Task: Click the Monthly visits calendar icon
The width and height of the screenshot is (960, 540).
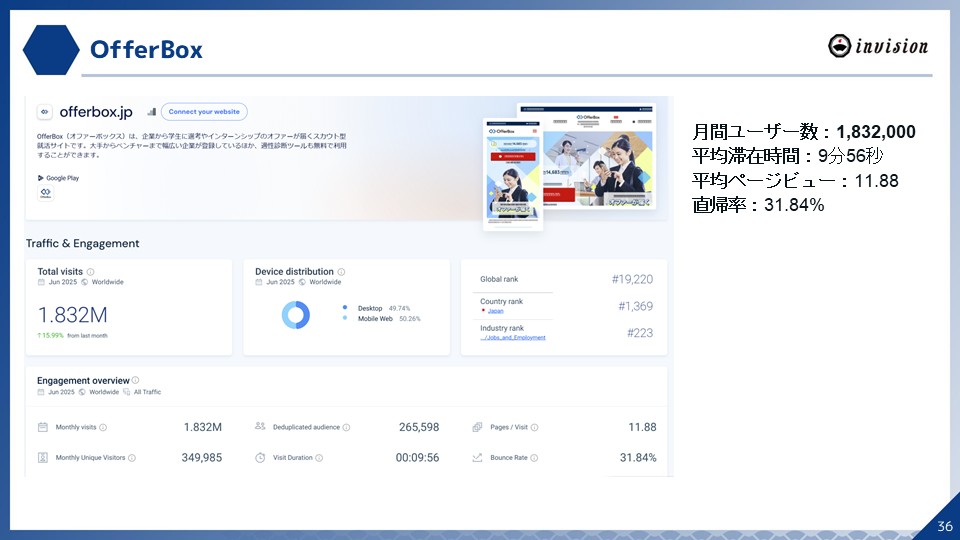Action: 42,427
